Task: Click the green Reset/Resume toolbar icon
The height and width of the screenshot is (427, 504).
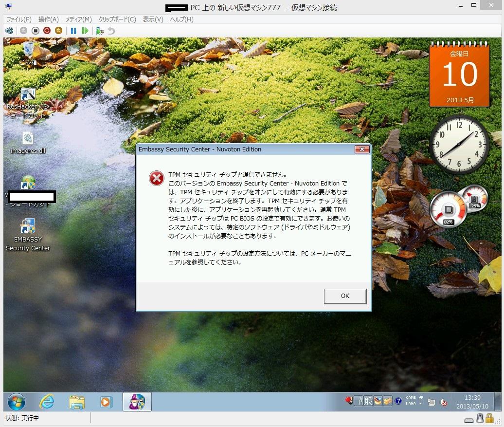Action: point(85,31)
